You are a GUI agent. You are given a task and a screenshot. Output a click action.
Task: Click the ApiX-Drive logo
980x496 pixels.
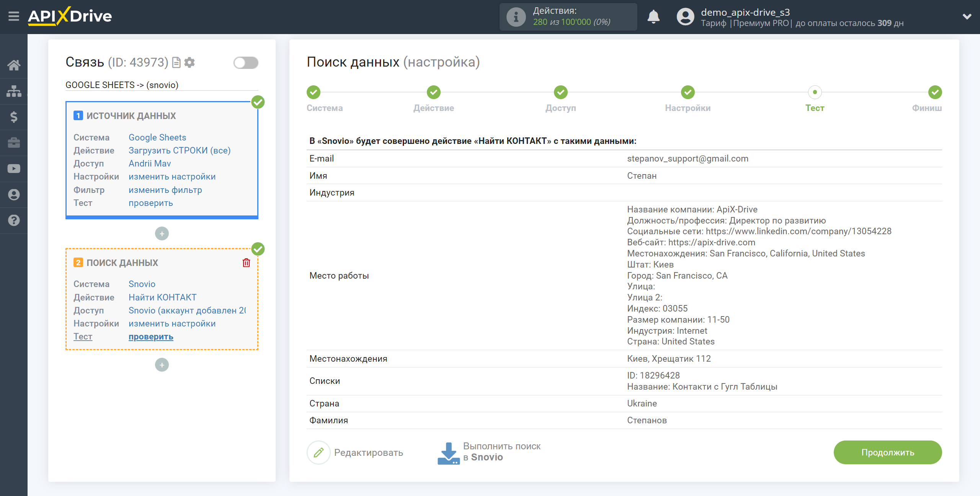(x=70, y=16)
